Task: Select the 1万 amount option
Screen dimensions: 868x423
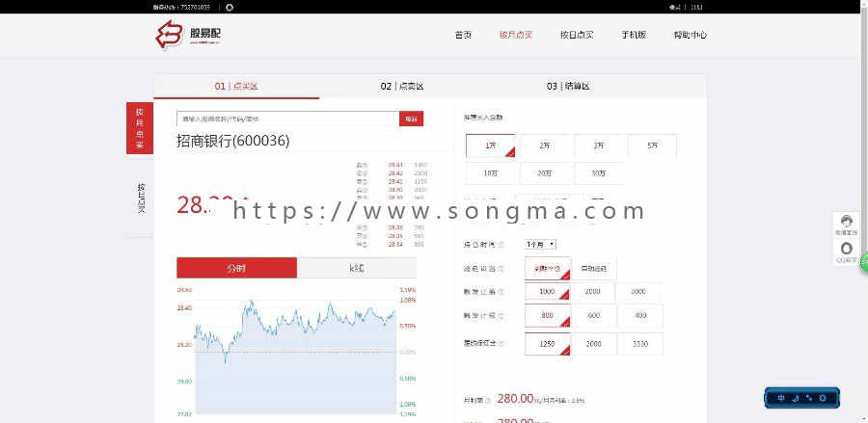Action: (491, 145)
